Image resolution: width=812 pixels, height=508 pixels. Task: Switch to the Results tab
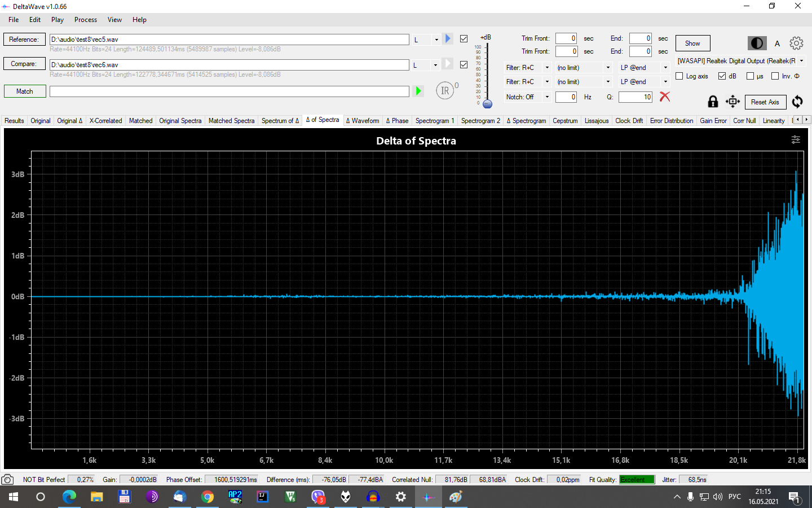[x=14, y=120]
